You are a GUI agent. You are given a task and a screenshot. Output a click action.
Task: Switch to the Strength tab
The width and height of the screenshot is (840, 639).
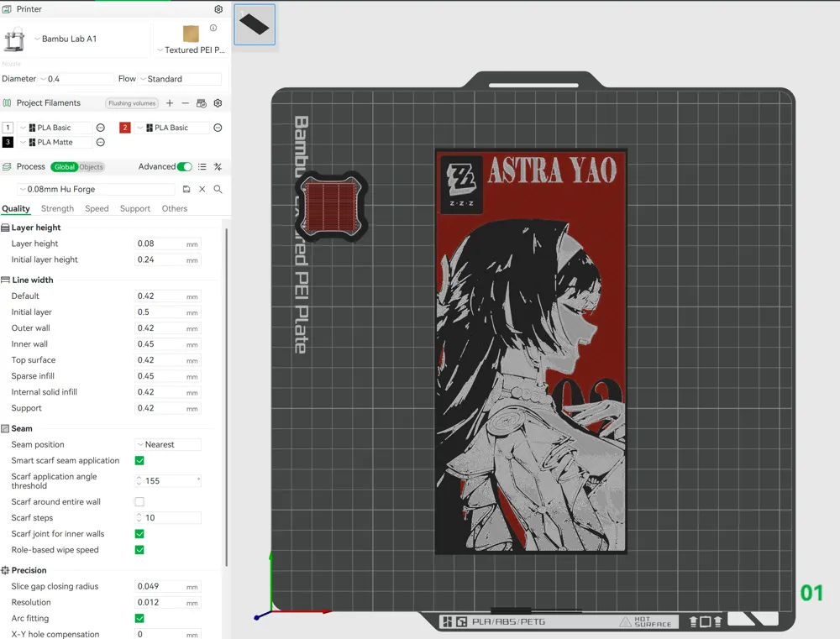[x=57, y=208]
